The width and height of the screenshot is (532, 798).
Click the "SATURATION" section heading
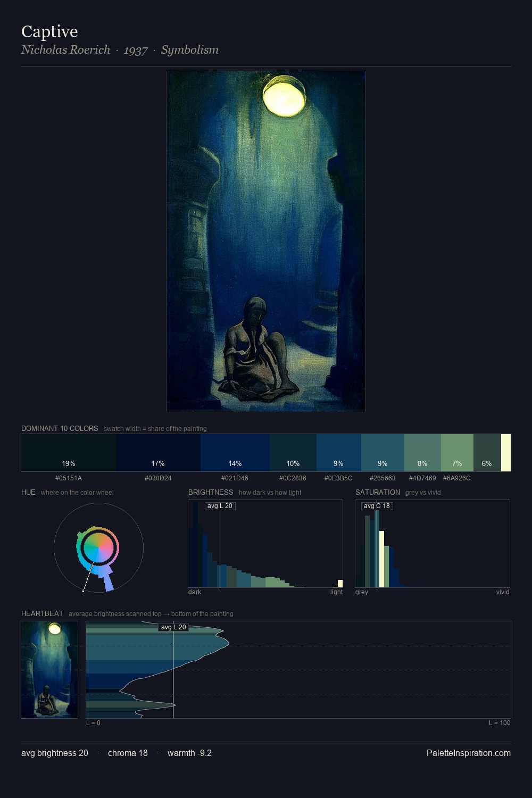point(378,492)
